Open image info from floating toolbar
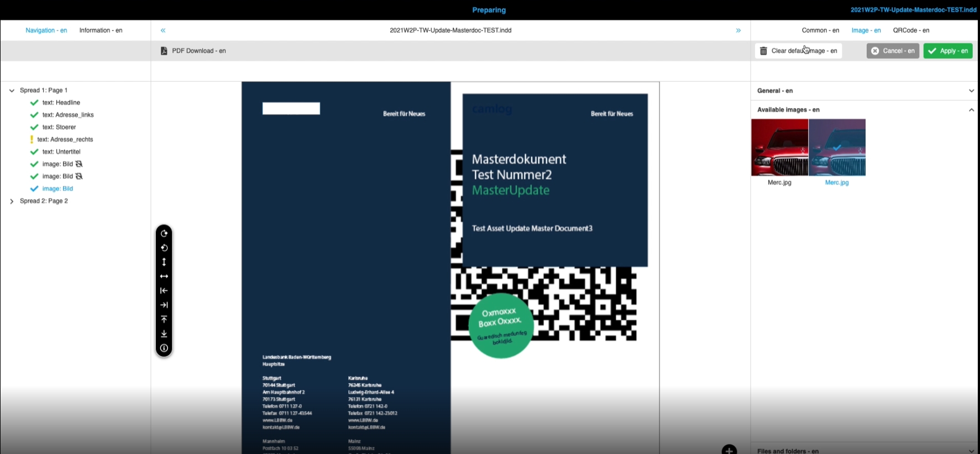980x454 pixels. tap(164, 348)
